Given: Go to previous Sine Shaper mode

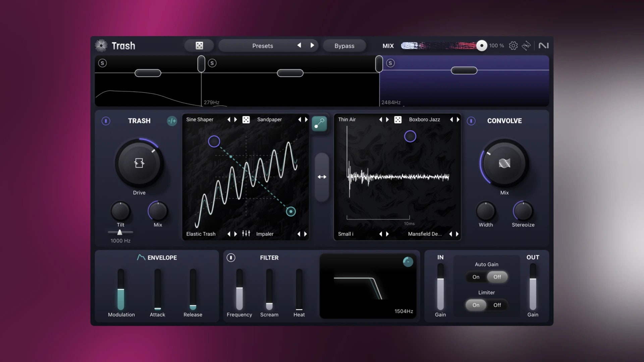Looking at the screenshot, I should 229,120.
